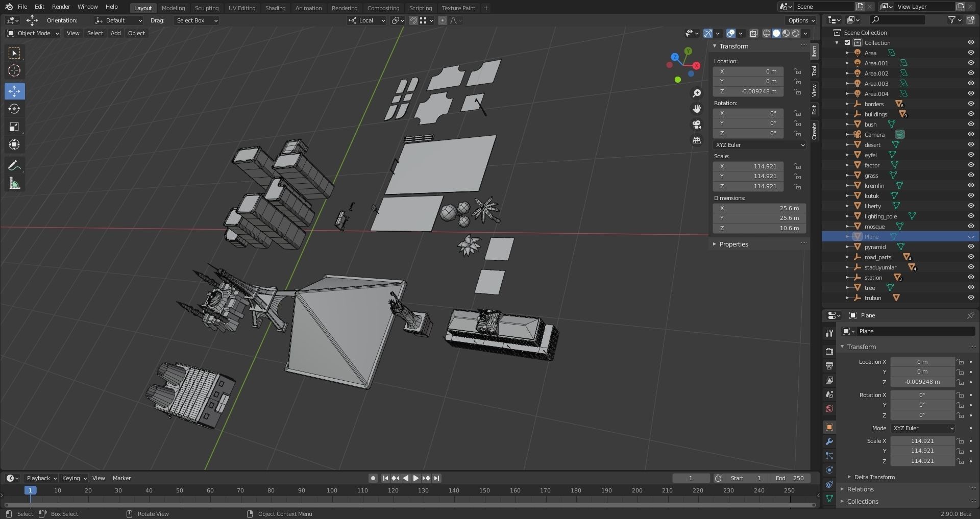Screen dimensions: 980x519
Task: Open XYZ Euler rotation mode dropdown in sidebar
Action: (x=759, y=145)
